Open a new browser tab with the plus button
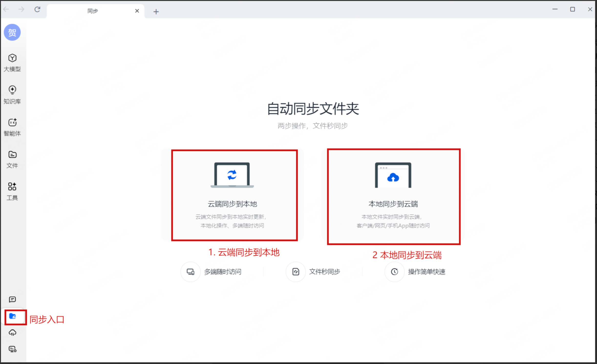 pyautogui.click(x=156, y=11)
